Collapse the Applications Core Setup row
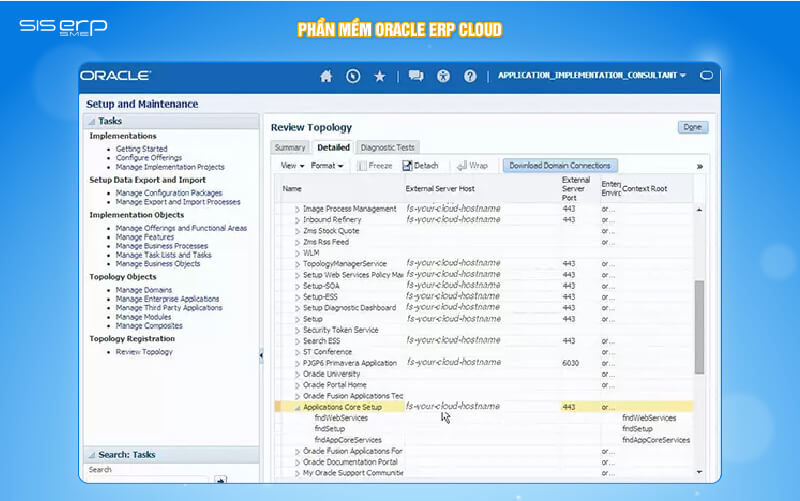 pyautogui.click(x=297, y=408)
